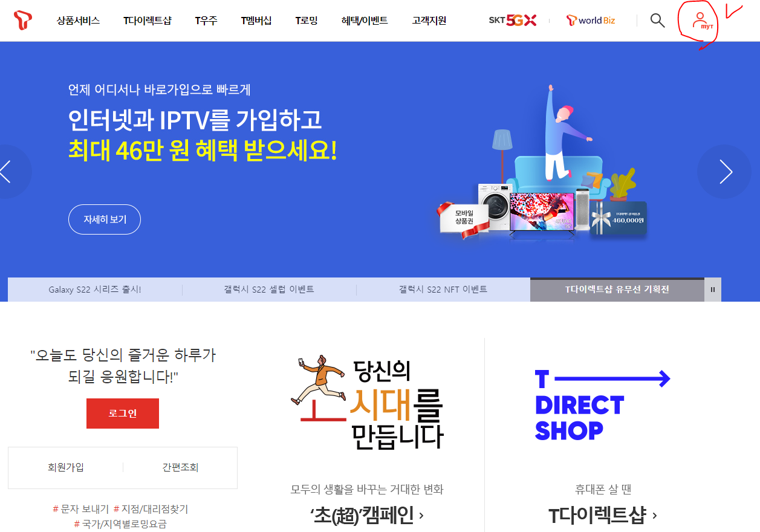This screenshot has height=532, width=760.
Task: Click the 자세히 보기 button
Action: 105,219
